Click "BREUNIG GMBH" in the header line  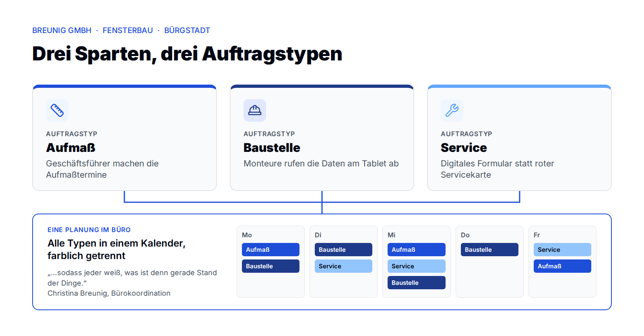pyautogui.click(x=62, y=31)
